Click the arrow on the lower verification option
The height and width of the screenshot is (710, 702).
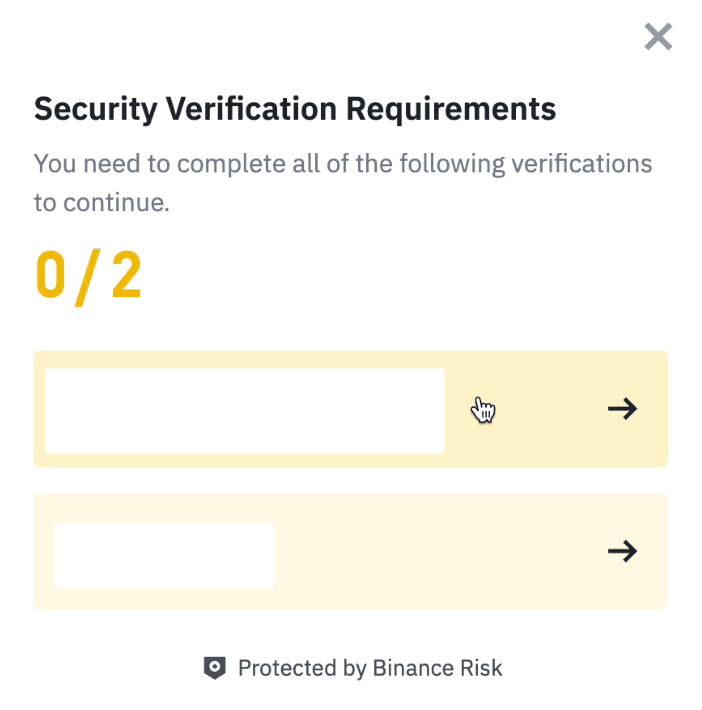622,551
